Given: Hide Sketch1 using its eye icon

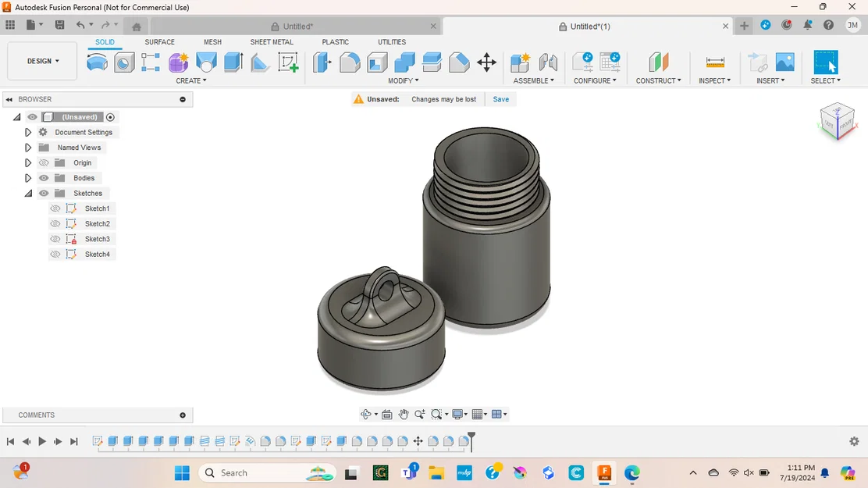Looking at the screenshot, I should click(55, 208).
